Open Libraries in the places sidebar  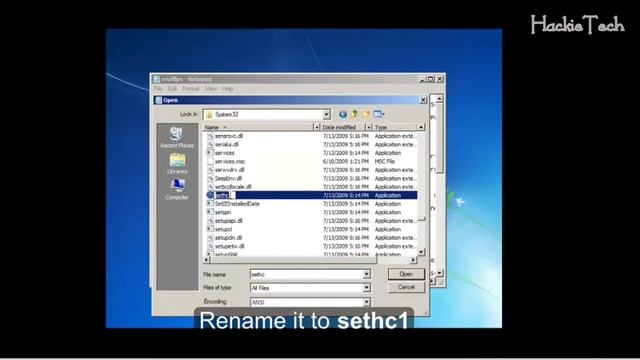coord(177,163)
